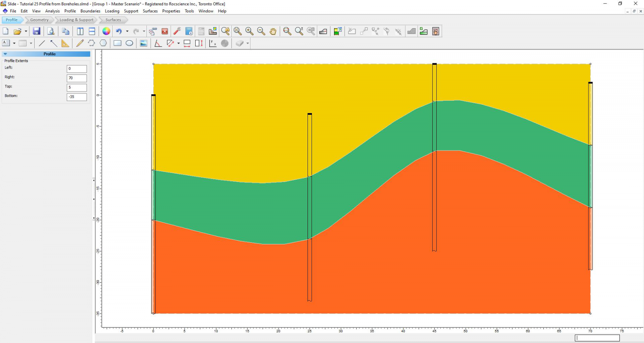Open the Surfaces menu
Viewport: 644px width, 343px height.
pyautogui.click(x=150, y=11)
